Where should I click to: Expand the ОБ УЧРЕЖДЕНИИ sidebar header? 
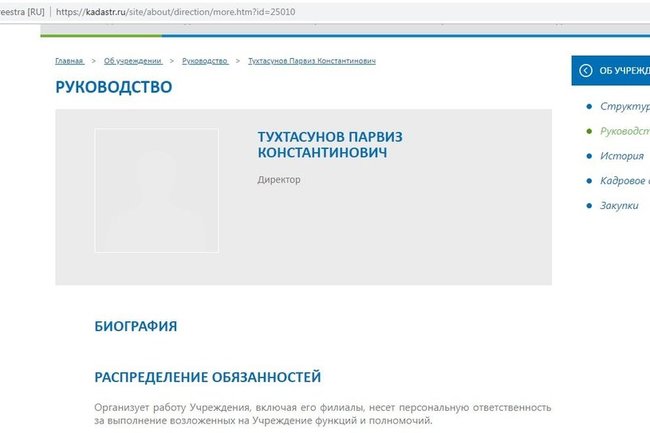tap(623, 70)
